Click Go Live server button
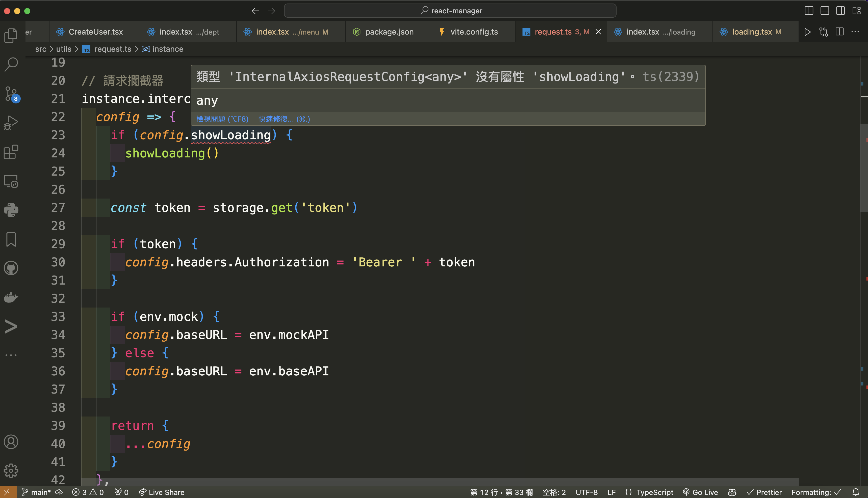Image resolution: width=868 pixels, height=498 pixels. pos(700,492)
